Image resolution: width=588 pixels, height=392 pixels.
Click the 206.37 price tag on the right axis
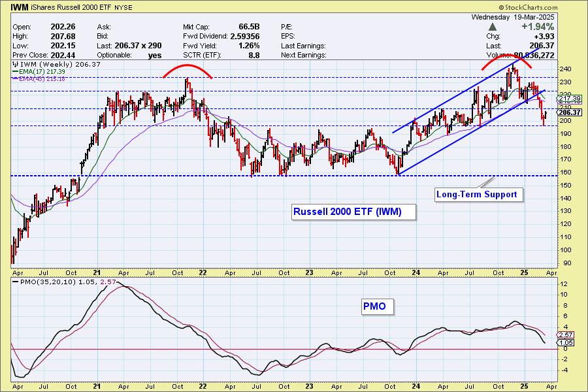point(570,112)
